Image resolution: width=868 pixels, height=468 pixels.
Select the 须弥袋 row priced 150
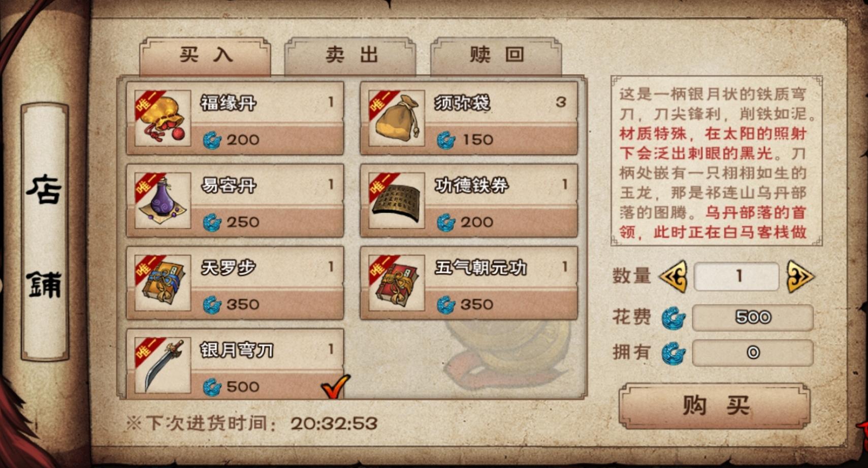coord(469,118)
